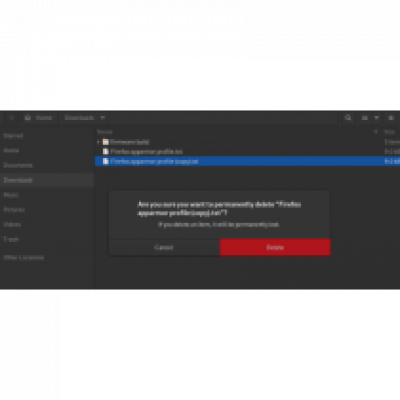The width and height of the screenshot is (400, 400).
Task: Confirm with the red Delete button
Action: (275, 247)
